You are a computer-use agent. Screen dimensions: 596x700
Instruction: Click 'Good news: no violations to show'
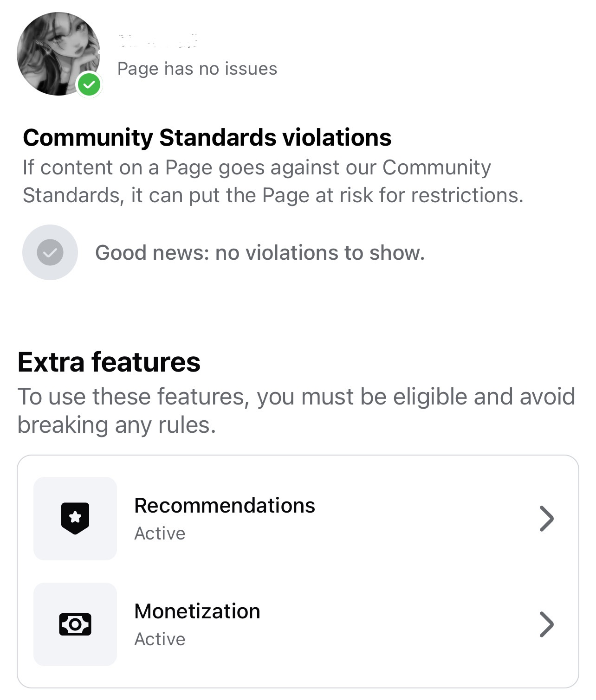[260, 253]
